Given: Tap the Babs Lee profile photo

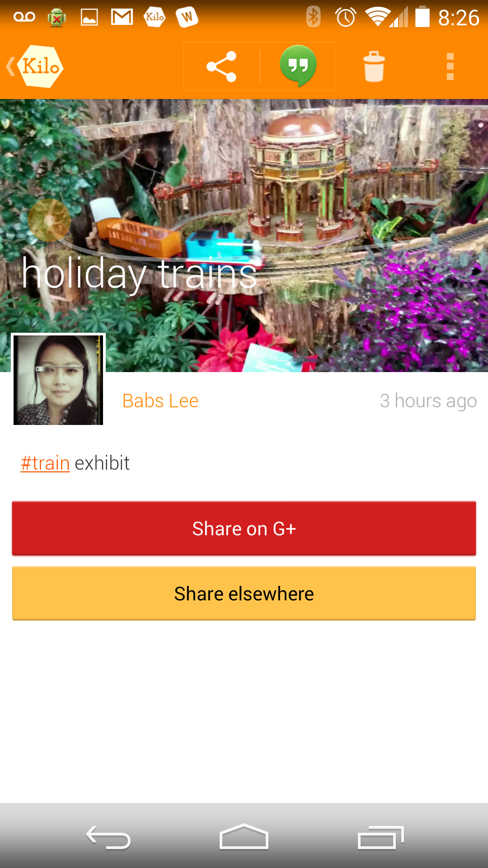Looking at the screenshot, I should tap(58, 380).
